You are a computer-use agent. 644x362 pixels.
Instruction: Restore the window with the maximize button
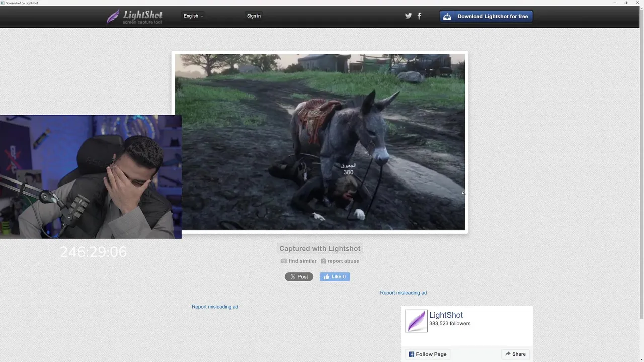626,3
